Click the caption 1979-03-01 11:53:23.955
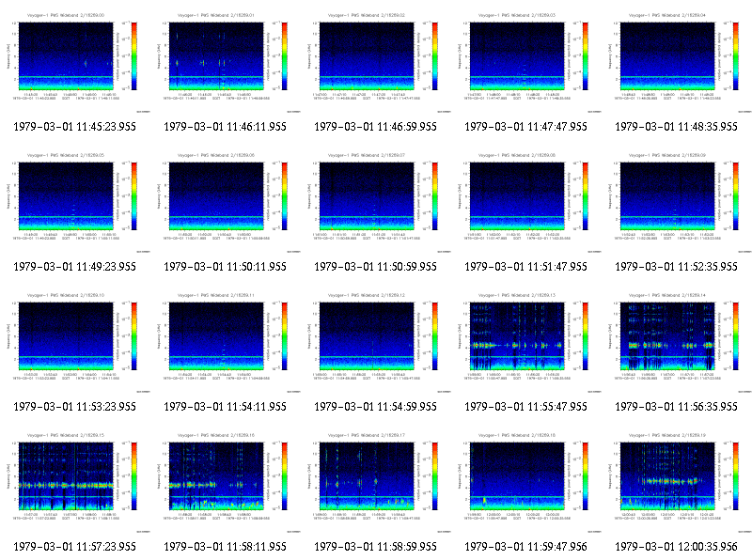The width and height of the screenshot is (752, 560). [x=75, y=407]
